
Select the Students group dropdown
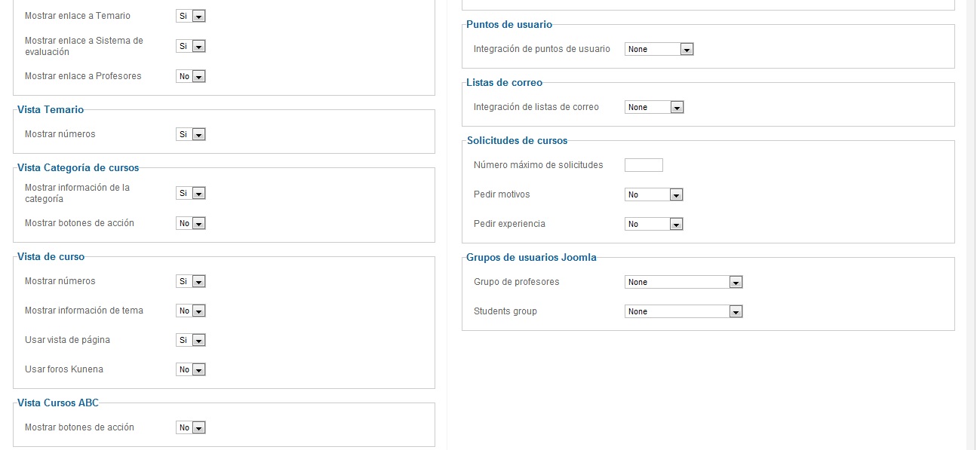click(x=684, y=311)
